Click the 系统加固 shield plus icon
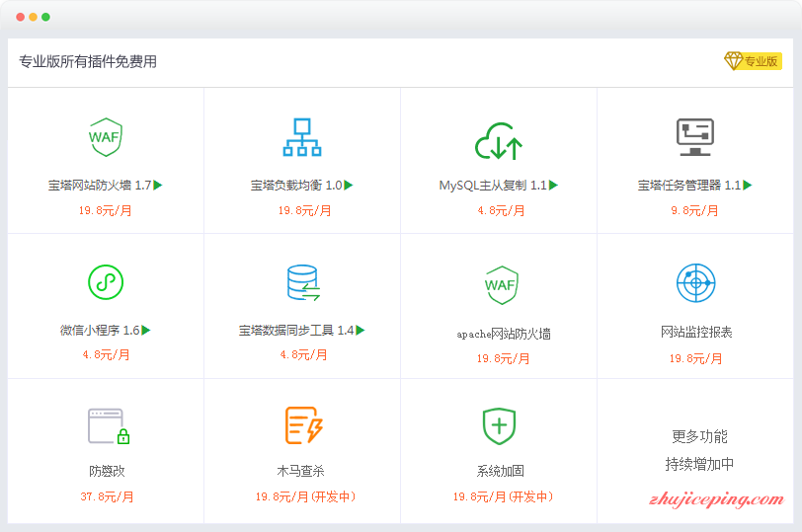Screen dimensions: 802x532 tap(499, 426)
